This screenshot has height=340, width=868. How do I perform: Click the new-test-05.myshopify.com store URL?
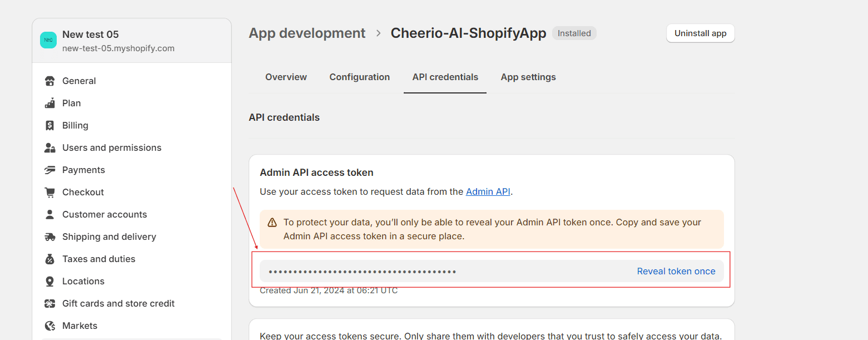[x=118, y=48]
